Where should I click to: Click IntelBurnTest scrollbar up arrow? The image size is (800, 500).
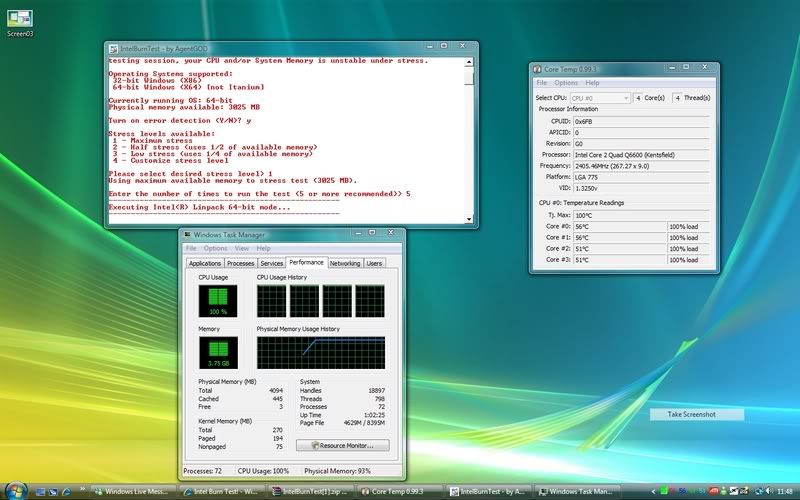click(469, 62)
